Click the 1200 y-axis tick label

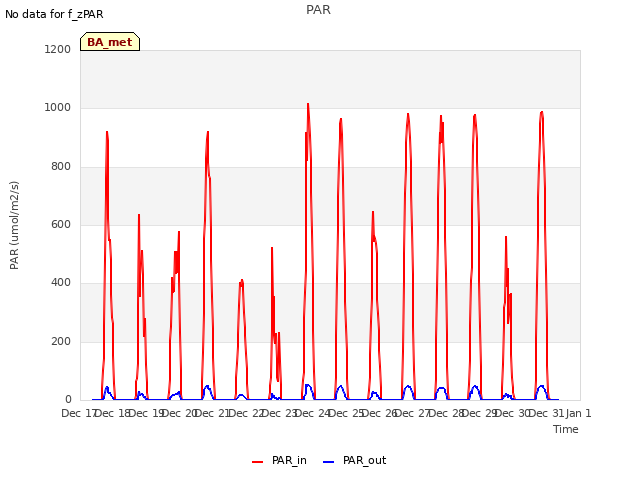57,49
